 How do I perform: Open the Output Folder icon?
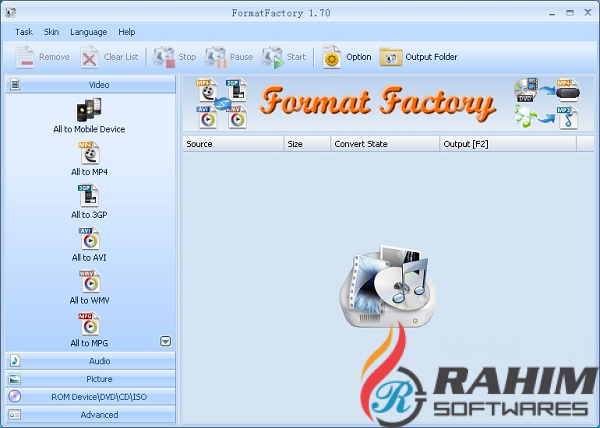(x=391, y=57)
